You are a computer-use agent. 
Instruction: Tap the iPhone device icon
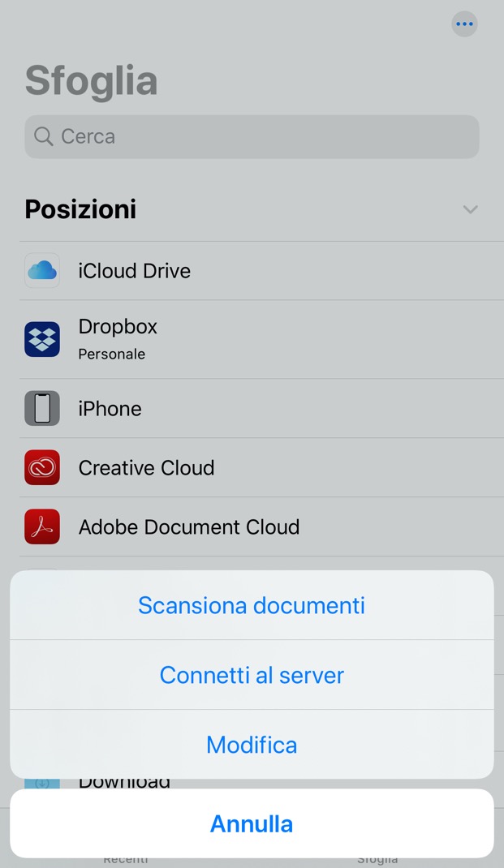(42, 408)
